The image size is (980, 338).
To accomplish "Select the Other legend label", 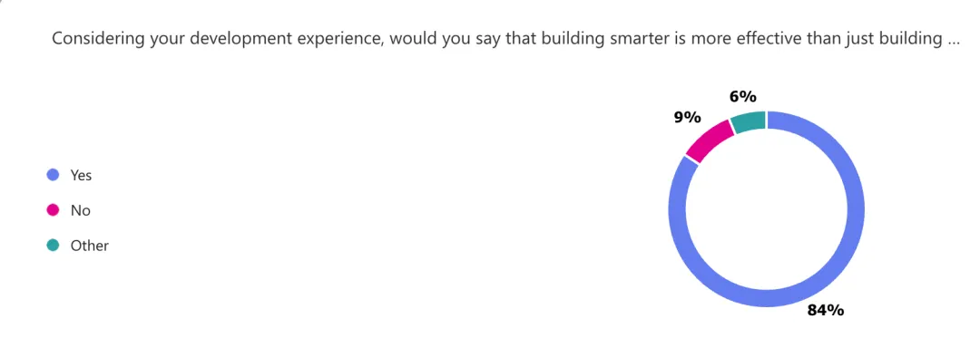I will 89,246.
